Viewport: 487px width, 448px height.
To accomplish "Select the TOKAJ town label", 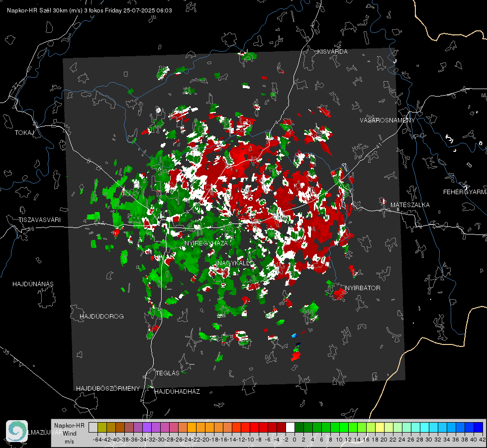I will pyautogui.click(x=24, y=133).
